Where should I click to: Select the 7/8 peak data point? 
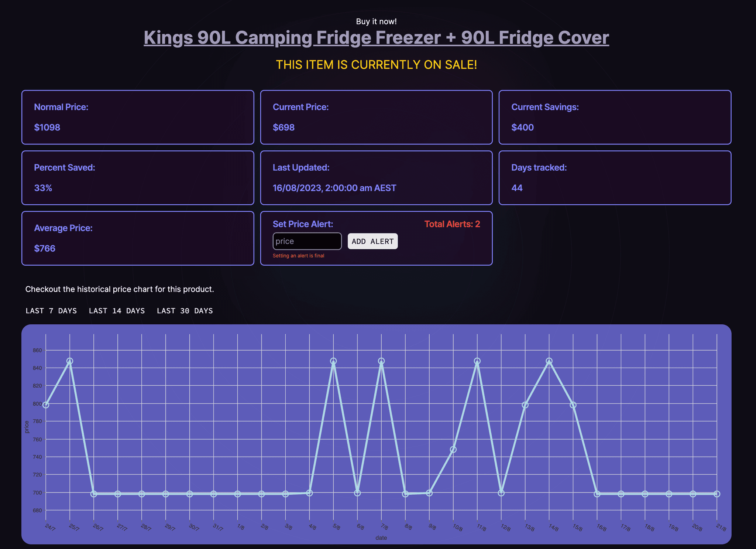(x=381, y=361)
